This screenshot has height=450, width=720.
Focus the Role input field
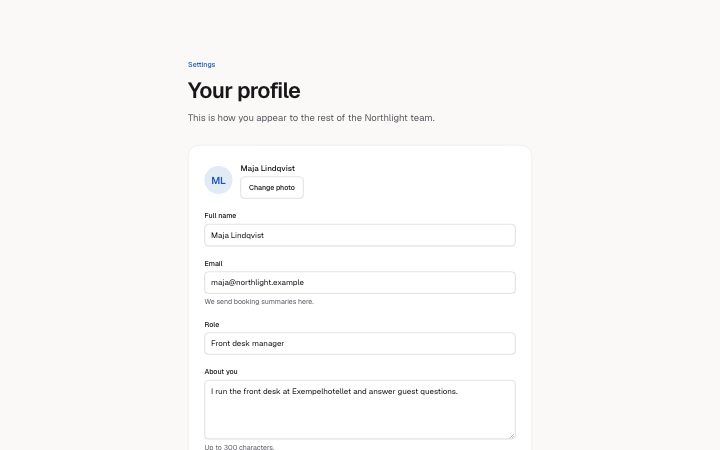360,343
